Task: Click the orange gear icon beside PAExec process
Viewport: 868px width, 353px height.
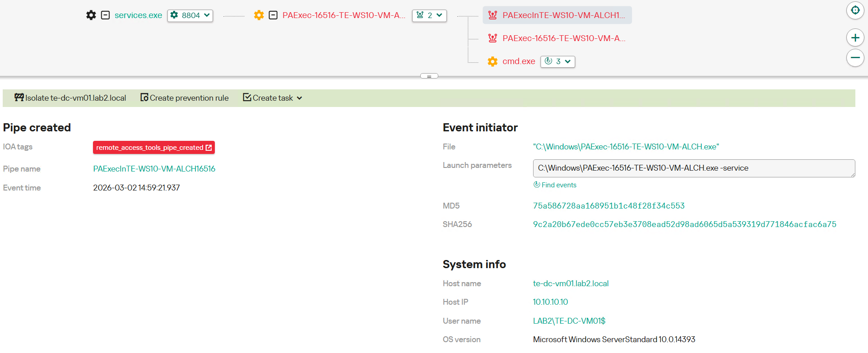Action: (259, 15)
